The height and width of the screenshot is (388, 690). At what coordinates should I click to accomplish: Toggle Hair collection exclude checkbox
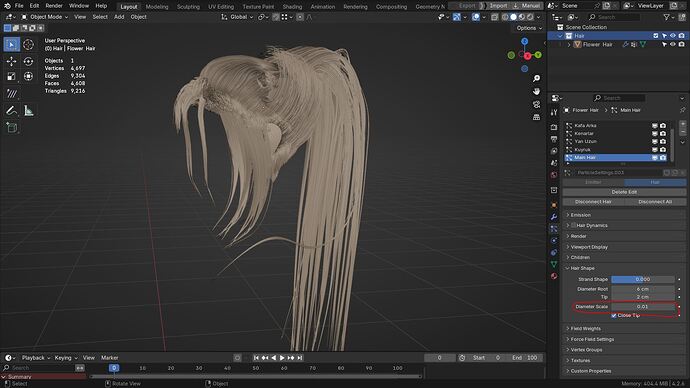(656, 36)
